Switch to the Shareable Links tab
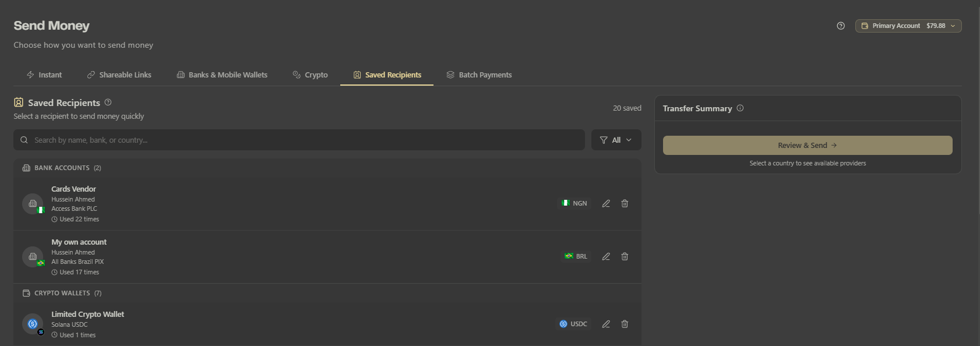 coord(119,75)
